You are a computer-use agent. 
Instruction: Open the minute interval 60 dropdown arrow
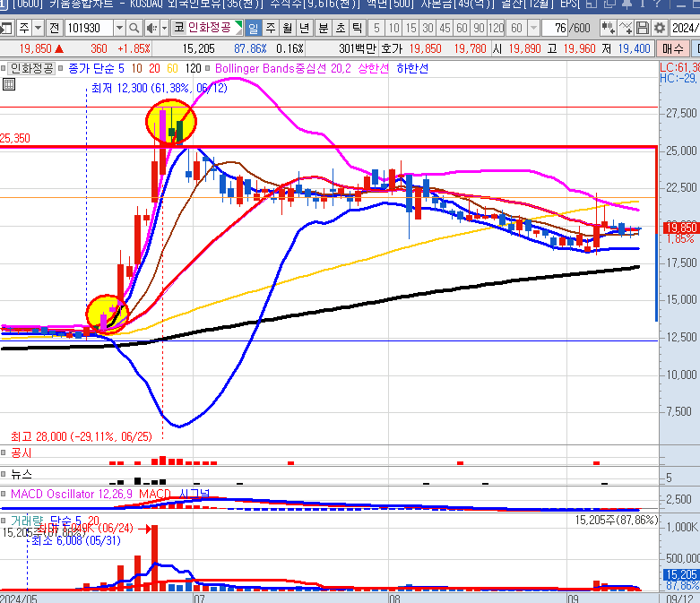pos(531,28)
